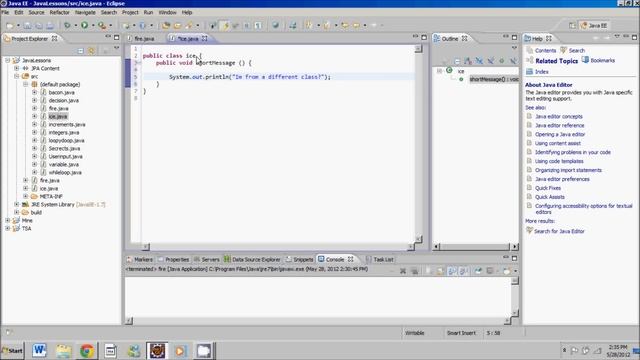Select the Java EE perspective button
Viewport: 640px width, 360px height.
pos(594,25)
